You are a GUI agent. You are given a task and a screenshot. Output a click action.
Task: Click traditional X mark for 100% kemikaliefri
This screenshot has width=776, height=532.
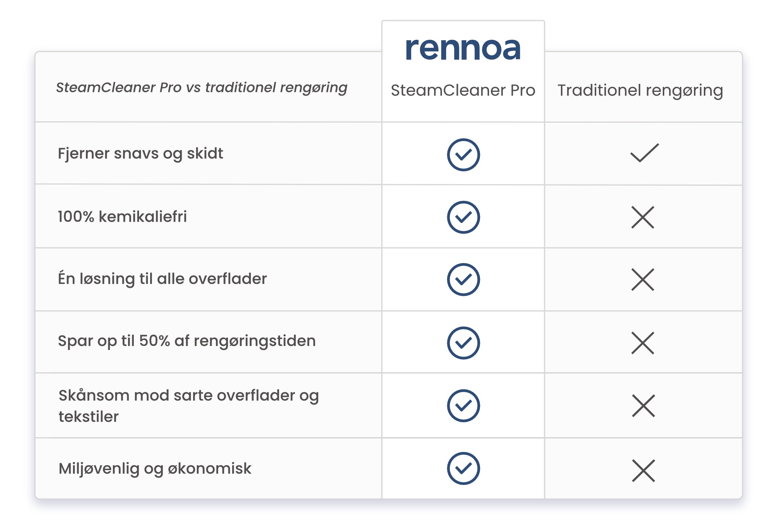pos(643,217)
